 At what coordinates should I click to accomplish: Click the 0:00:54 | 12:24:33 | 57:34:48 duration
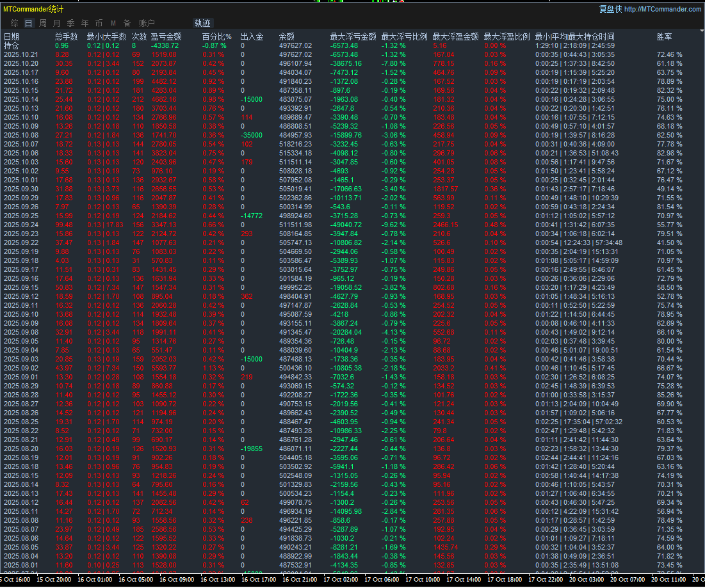(x=579, y=242)
